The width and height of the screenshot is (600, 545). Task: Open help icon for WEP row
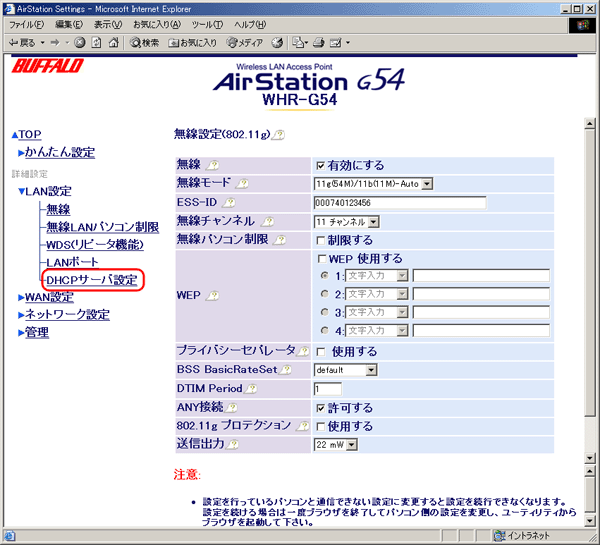213,296
